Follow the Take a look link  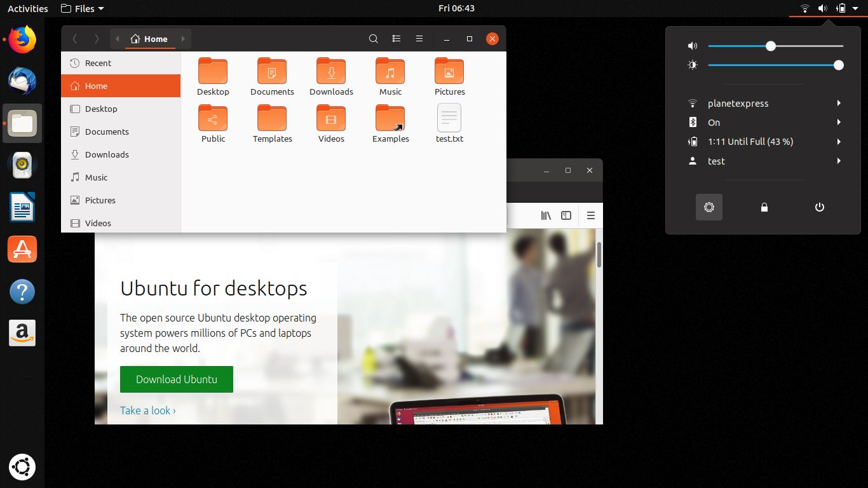click(x=147, y=410)
